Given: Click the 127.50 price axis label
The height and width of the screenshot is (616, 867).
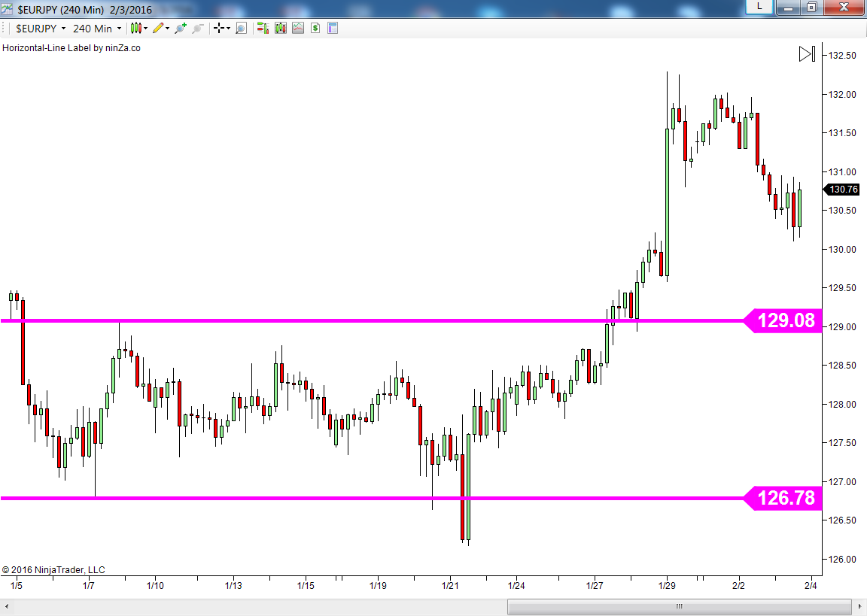Looking at the screenshot, I should [x=842, y=442].
